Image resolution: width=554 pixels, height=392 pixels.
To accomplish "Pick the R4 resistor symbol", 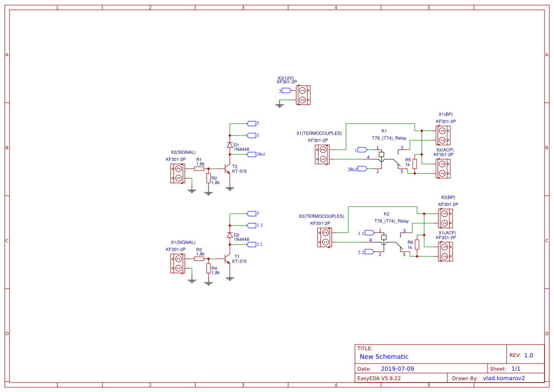I will click(209, 268).
